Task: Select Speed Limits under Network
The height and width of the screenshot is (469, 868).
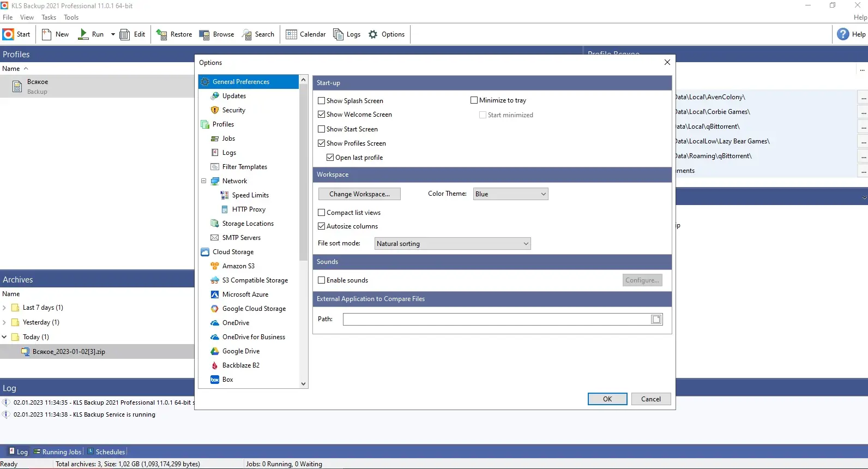Action: (250, 195)
